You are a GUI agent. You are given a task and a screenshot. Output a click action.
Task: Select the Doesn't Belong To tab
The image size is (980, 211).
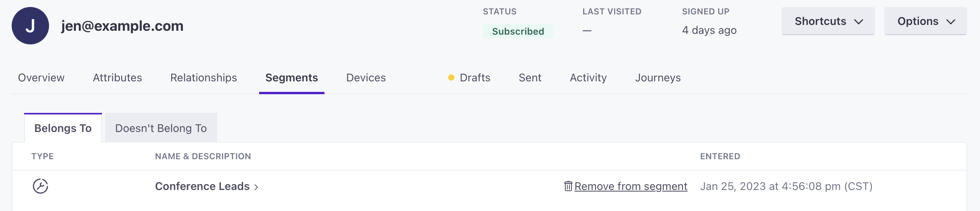pos(161,128)
